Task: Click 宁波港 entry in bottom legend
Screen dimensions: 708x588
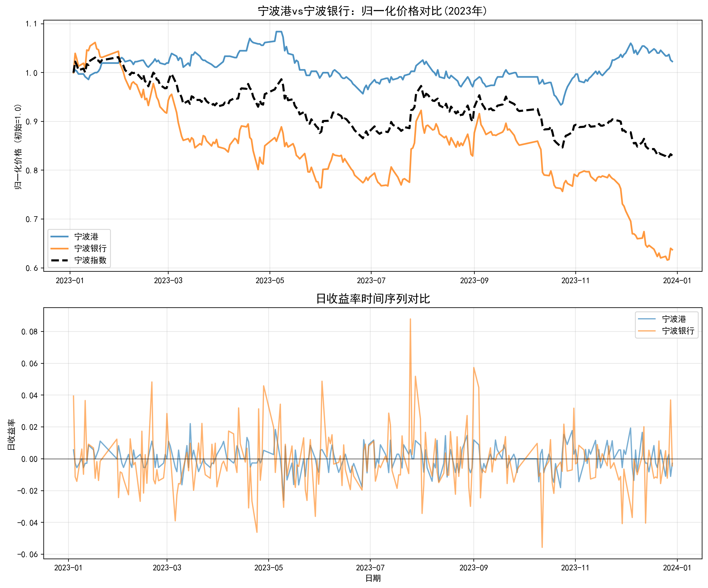Action: (674, 319)
